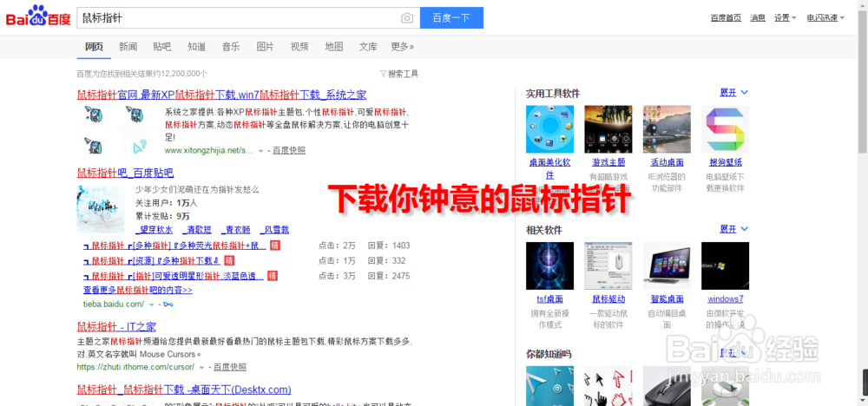The width and height of the screenshot is (868, 406).
Task: Switch to the 文库 tab
Action: point(368,47)
